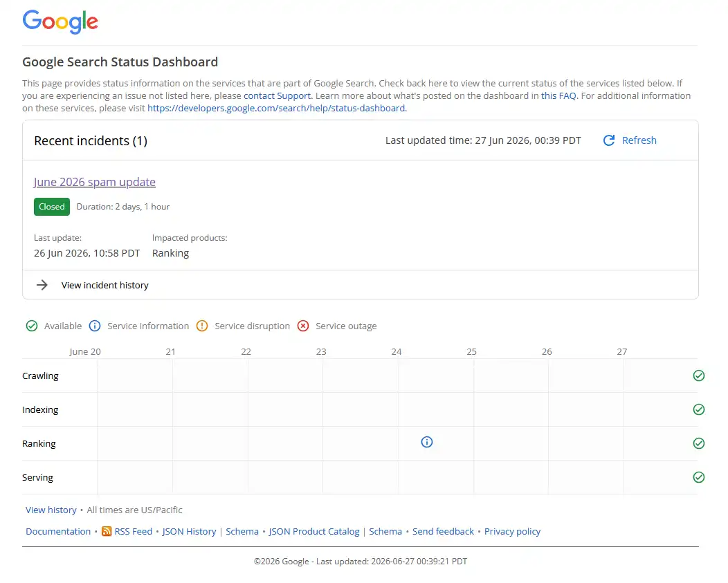The image size is (728, 583).
Task: Follow the contact Support link
Action: [x=277, y=95]
